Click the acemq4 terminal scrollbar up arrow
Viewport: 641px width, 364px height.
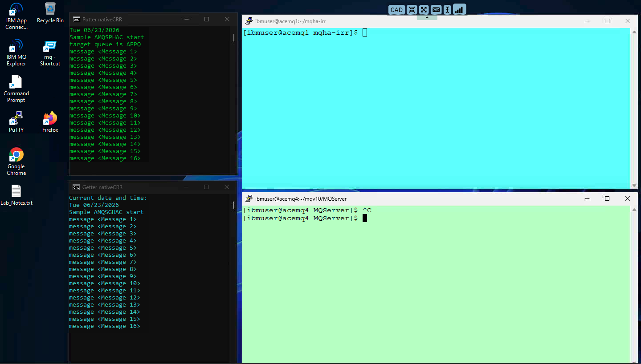click(634, 209)
